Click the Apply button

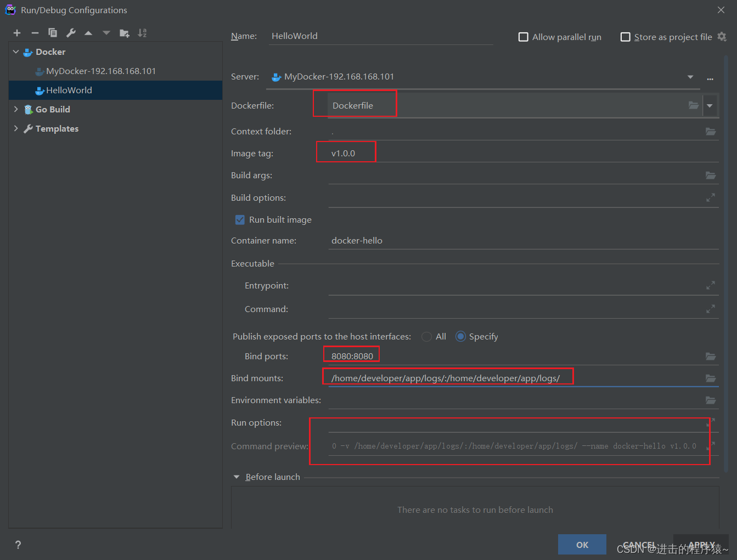701,545
